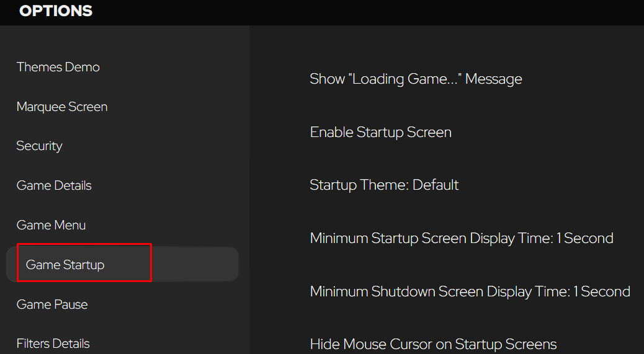Toggle Hide Mouse Cursor on Startup Screens
This screenshot has width=644, height=354.
pos(433,343)
